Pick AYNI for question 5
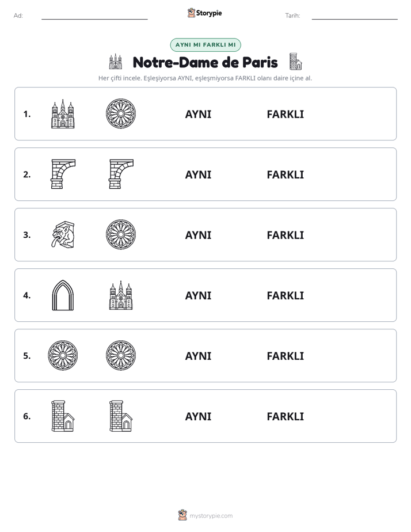This screenshot has height=532, width=411. (198, 356)
